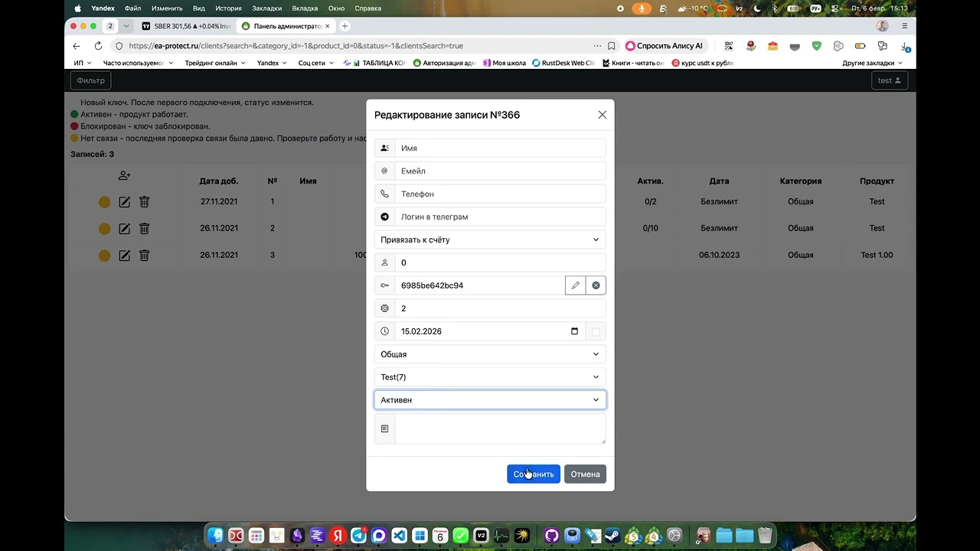Edit record number 3 via pencil icon
The height and width of the screenshot is (551, 980).
pyautogui.click(x=124, y=256)
